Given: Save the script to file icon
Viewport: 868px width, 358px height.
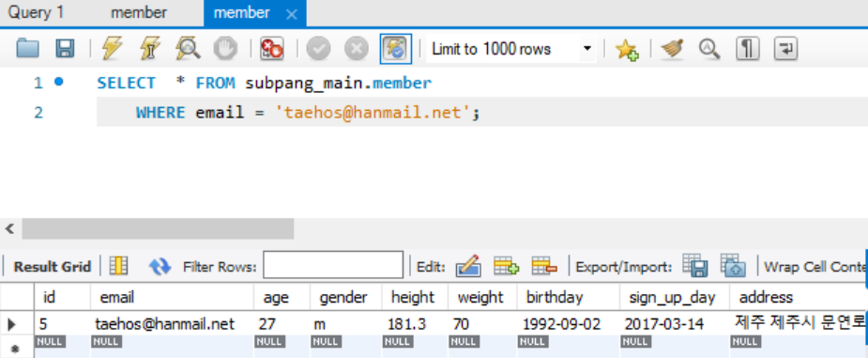Looking at the screenshot, I should (x=65, y=49).
